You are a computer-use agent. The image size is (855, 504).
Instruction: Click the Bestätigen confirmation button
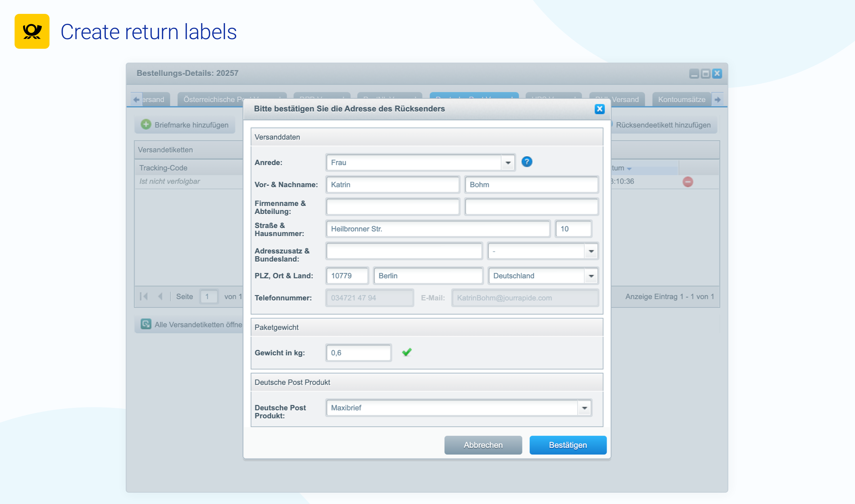[566, 445]
